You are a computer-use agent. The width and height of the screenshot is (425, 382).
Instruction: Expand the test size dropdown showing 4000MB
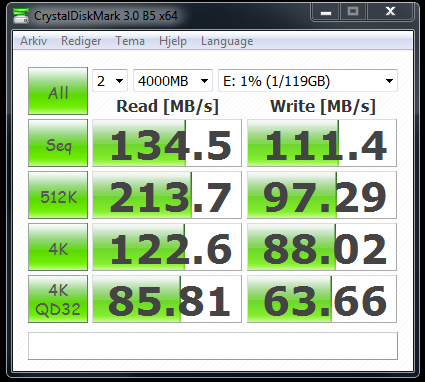173,81
